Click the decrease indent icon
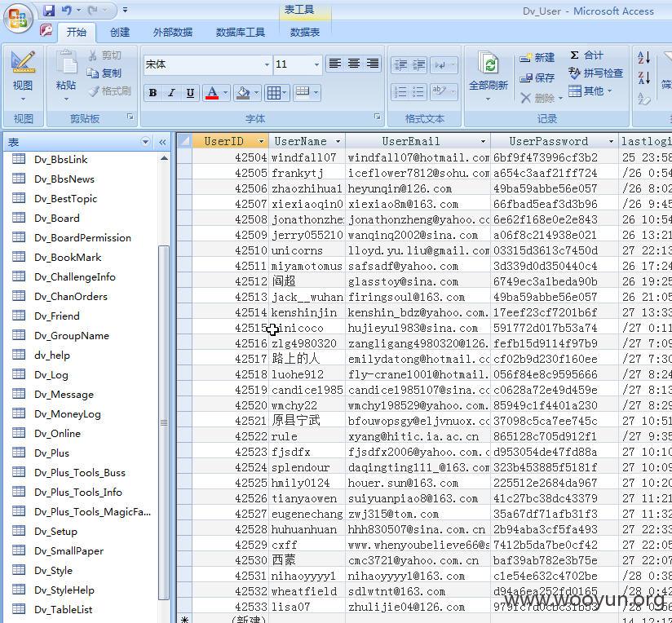The image size is (672, 623). pos(400,65)
